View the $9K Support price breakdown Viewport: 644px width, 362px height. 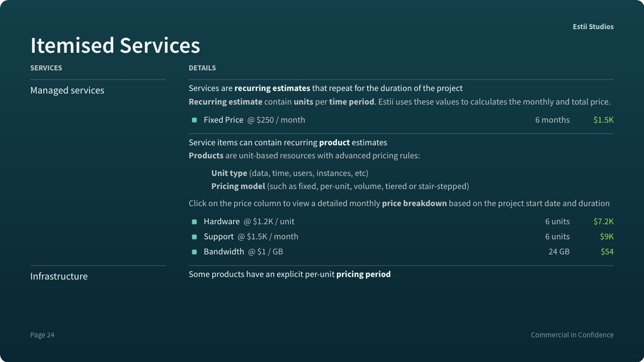(607, 237)
